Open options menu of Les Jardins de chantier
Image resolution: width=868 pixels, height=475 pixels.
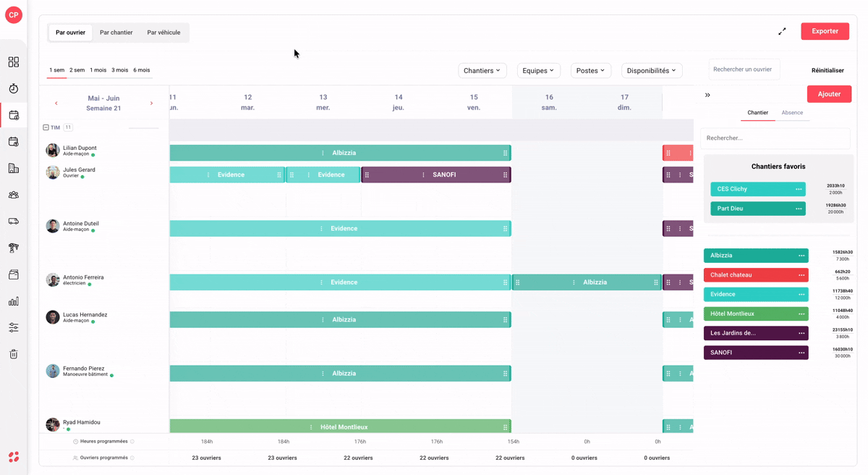click(x=801, y=333)
